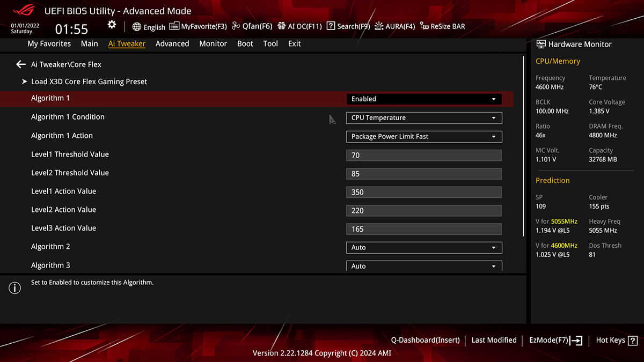This screenshot has width=644, height=362.
Task: Click Level1 Threshold Value field
Action: coord(424,155)
